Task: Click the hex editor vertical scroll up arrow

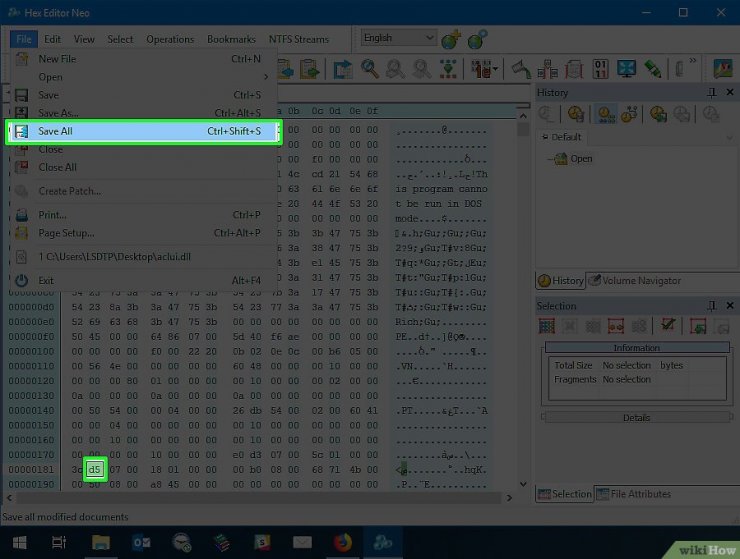Action: (x=523, y=116)
